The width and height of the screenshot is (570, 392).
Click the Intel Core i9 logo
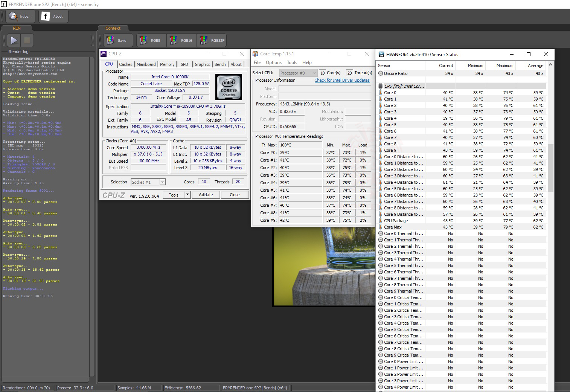point(229,87)
